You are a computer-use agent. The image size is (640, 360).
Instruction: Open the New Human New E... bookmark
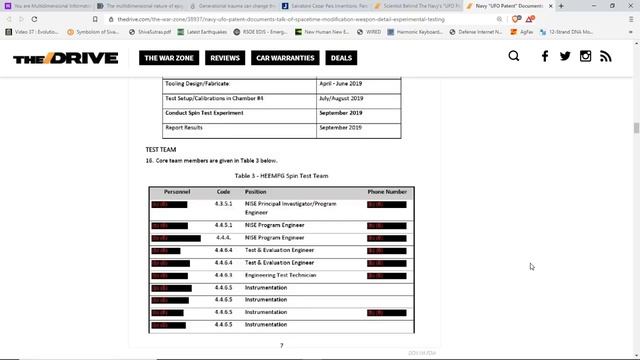(x=322, y=32)
